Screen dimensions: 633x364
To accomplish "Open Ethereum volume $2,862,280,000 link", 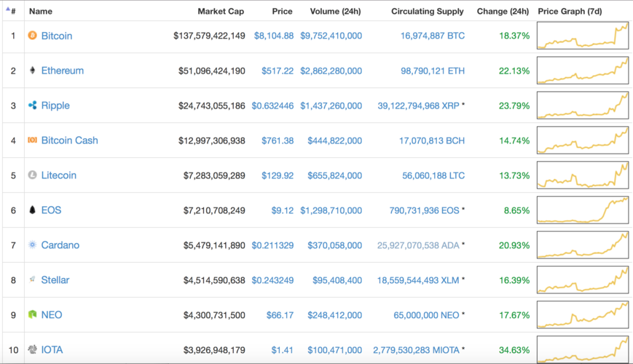I will pyautogui.click(x=331, y=71).
